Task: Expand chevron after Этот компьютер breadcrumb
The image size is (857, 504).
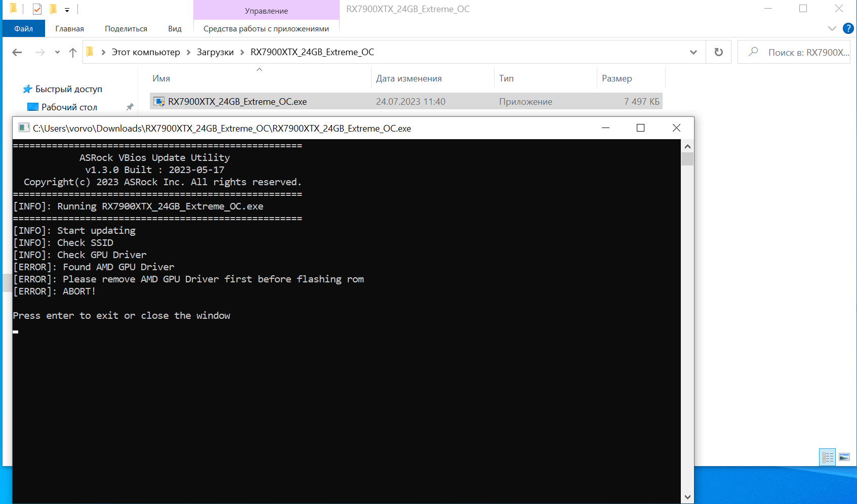Action: click(189, 52)
